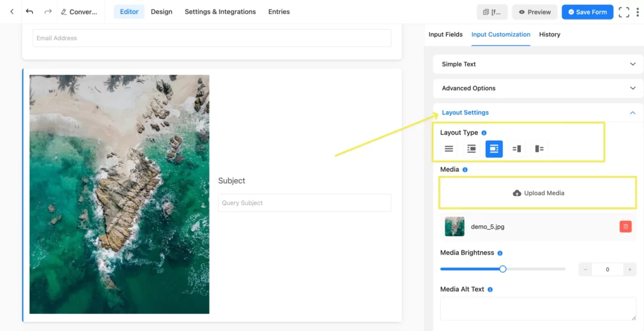Click the beach image in form
Screen dimensions: 644x331
[119, 195]
